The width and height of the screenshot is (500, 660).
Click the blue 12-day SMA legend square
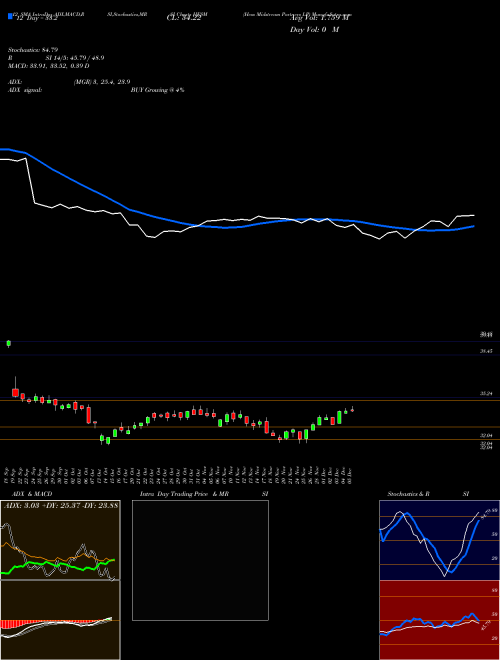(x=10, y=16)
